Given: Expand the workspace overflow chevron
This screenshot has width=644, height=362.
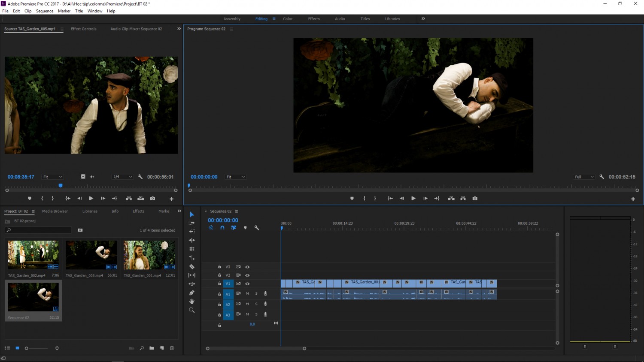Looking at the screenshot, I should click(x=423, y=19).
